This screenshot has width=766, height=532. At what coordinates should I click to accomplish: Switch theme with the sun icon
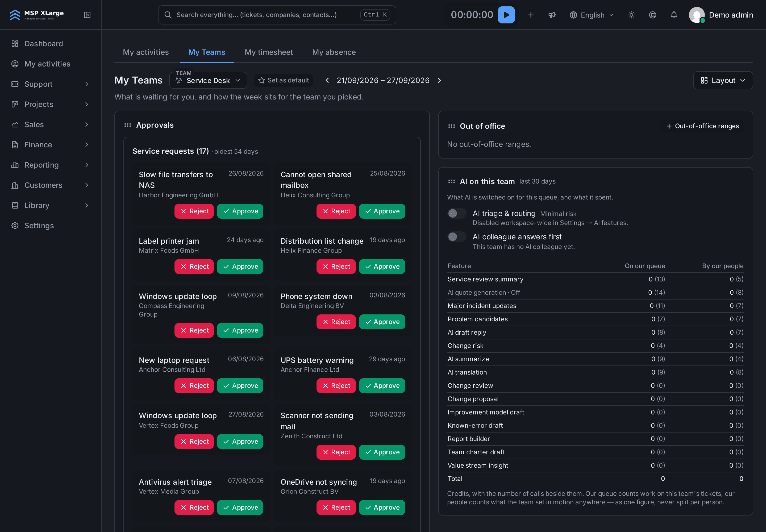(631, 15)
